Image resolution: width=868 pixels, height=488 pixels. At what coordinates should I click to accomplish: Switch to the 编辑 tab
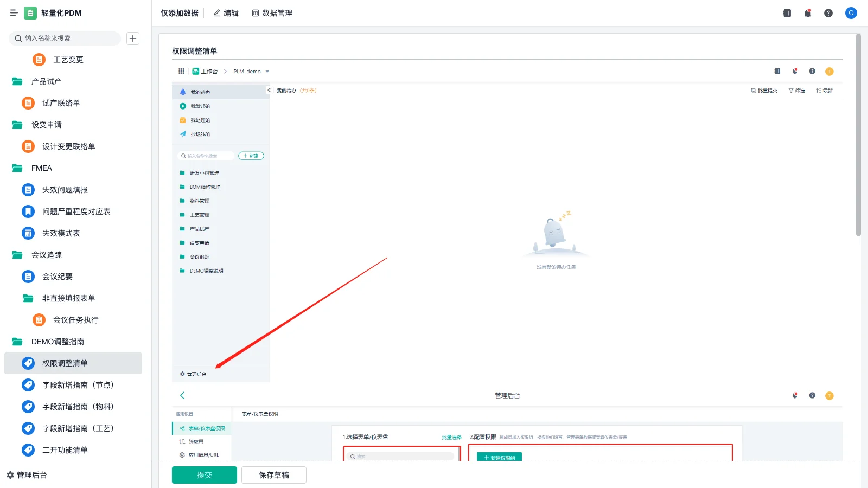tap(226, 13)
